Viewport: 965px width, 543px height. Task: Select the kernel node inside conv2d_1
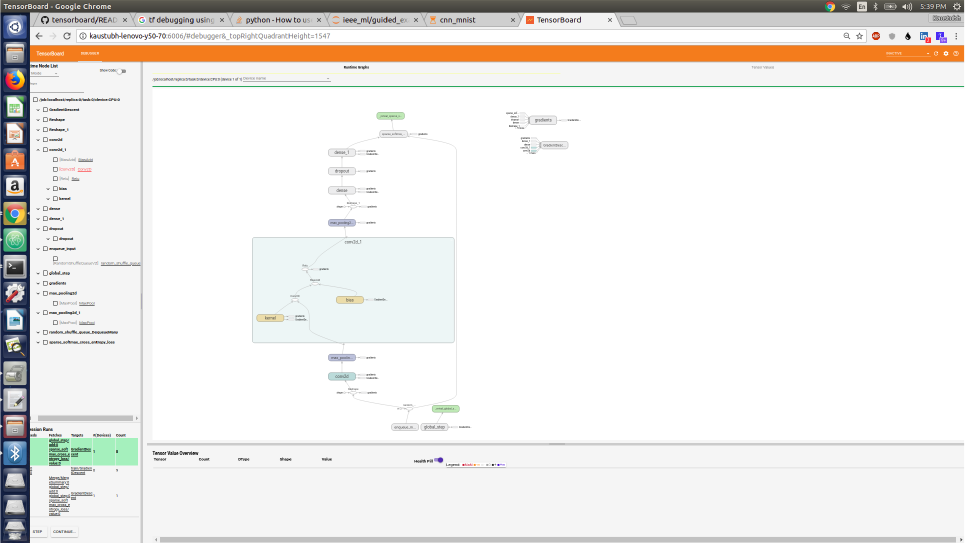[270, 318]
